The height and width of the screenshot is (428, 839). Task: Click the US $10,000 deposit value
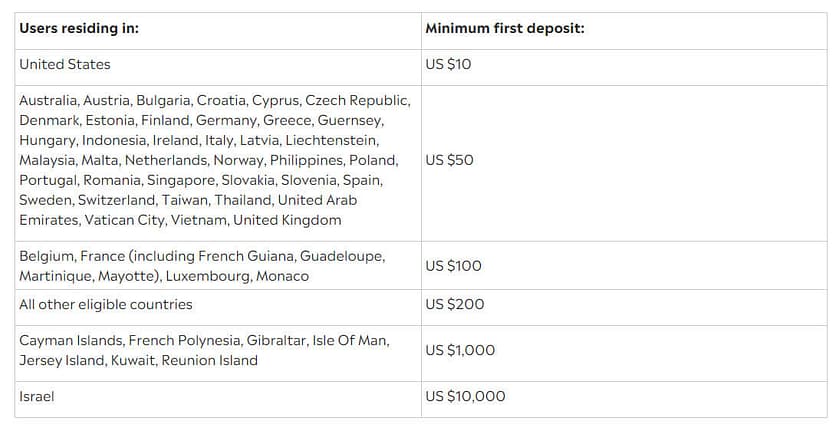click(x=465, y=397)
